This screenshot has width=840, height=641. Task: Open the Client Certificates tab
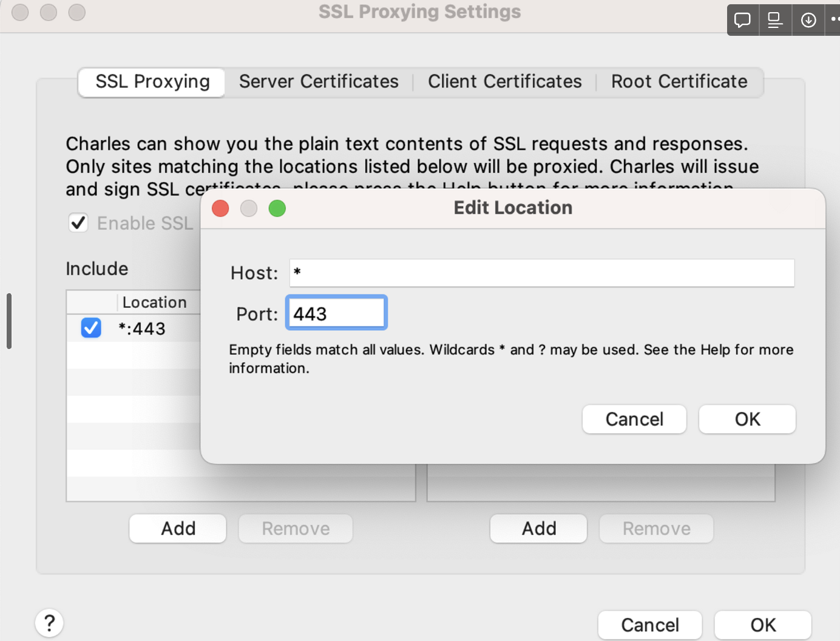click(x=504, y=81)
